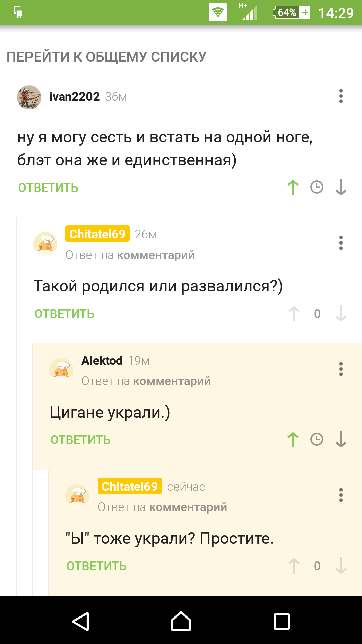Downvote Alektod's comment
This screenshot has width=362, height=644.
(x=341, y=440)
